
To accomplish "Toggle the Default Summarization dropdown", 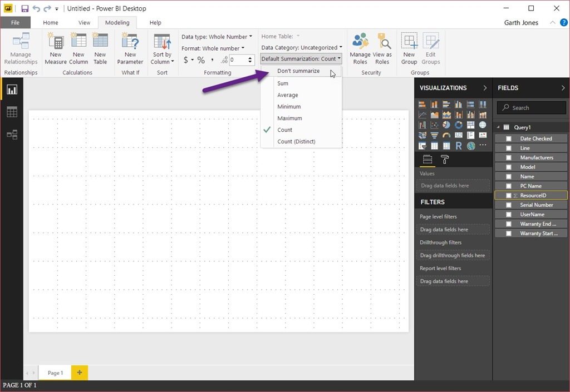I will [301, 58].
